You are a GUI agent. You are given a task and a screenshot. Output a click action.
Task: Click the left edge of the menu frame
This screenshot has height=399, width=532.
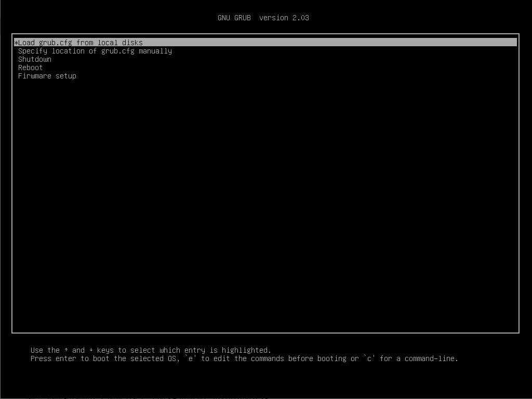pyautogui.click(x=12, y=182)
